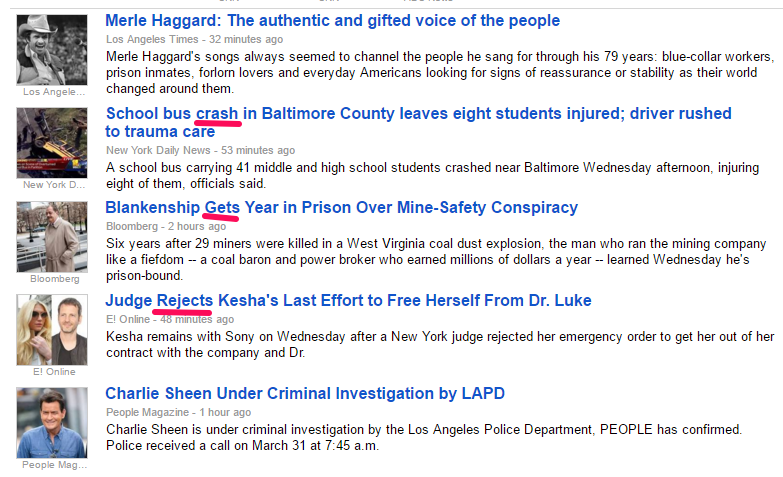Click the Bloomberg caption below thumbnail
The image size is (783, 477).
(52, 279)
